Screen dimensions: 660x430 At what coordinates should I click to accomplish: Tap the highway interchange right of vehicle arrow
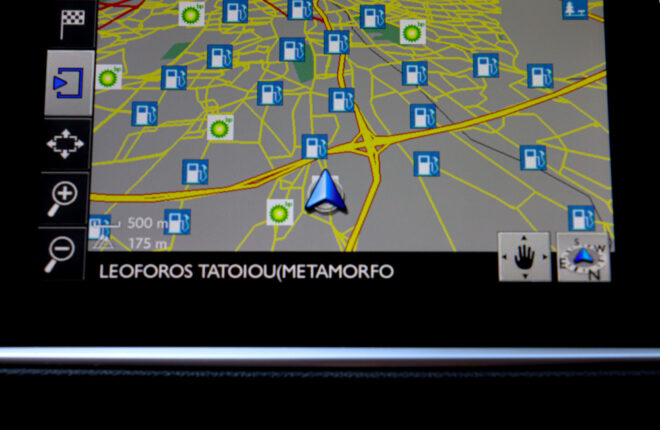click(371, 146)
